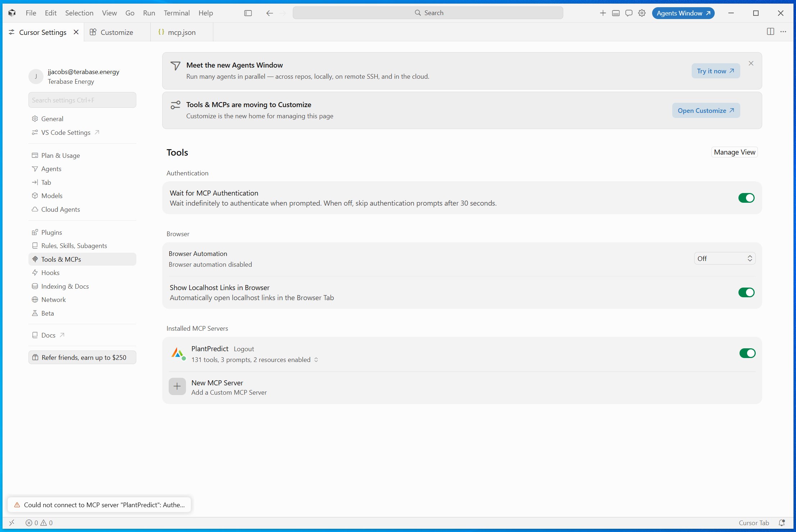Click Logout next to PlantPredict
The image size is (796, 532).
coord(244,349)
